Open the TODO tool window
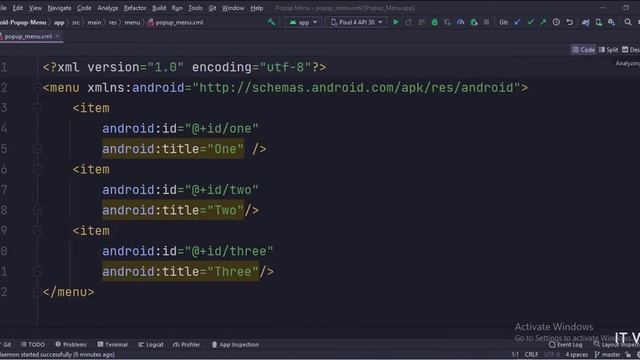The image size is (640, 360). click(33, 344)
